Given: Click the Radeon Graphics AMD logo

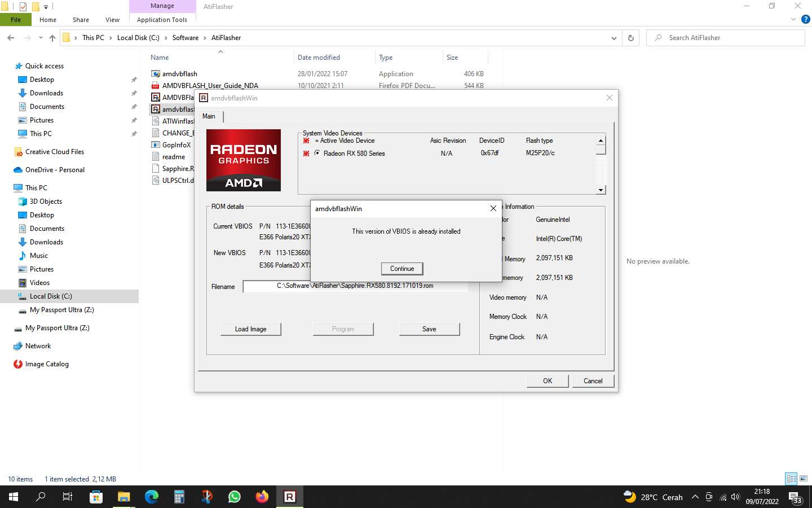Looking at the screenshot, I should pyautogui.click(x=244, y=160).
